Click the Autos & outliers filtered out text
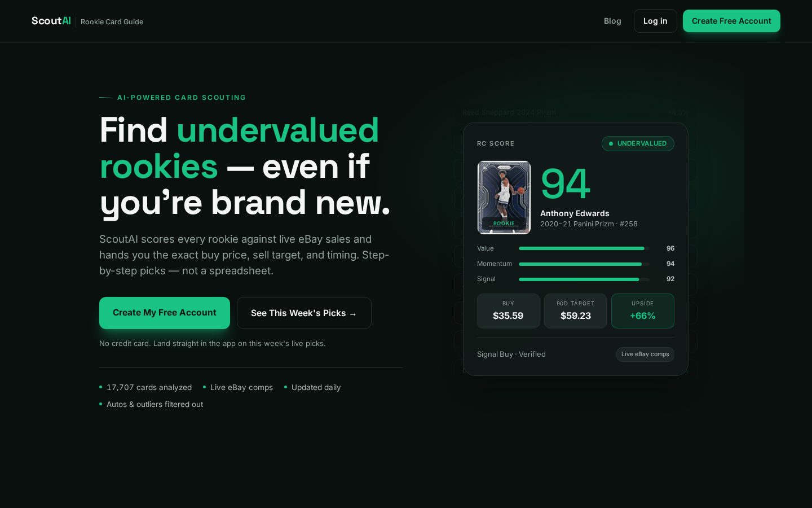Screen dimensions: 812x508 pos(155,404)
